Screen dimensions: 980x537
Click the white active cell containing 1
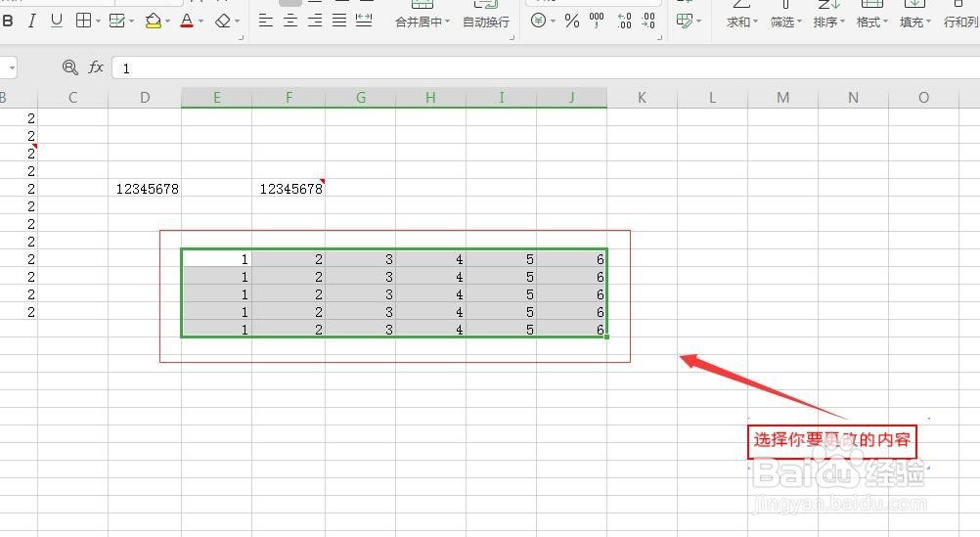(x=217, y=259)
